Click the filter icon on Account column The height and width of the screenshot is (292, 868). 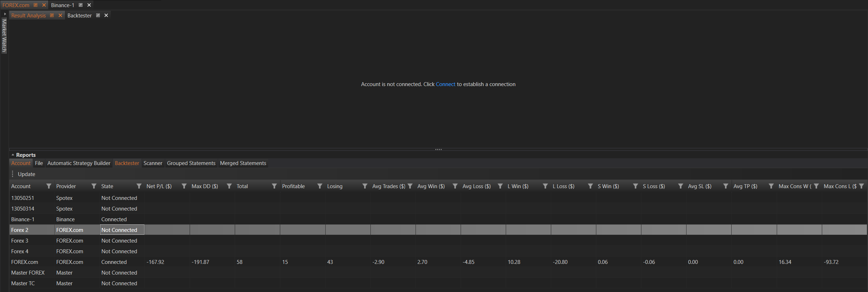(x=49, y=186)
